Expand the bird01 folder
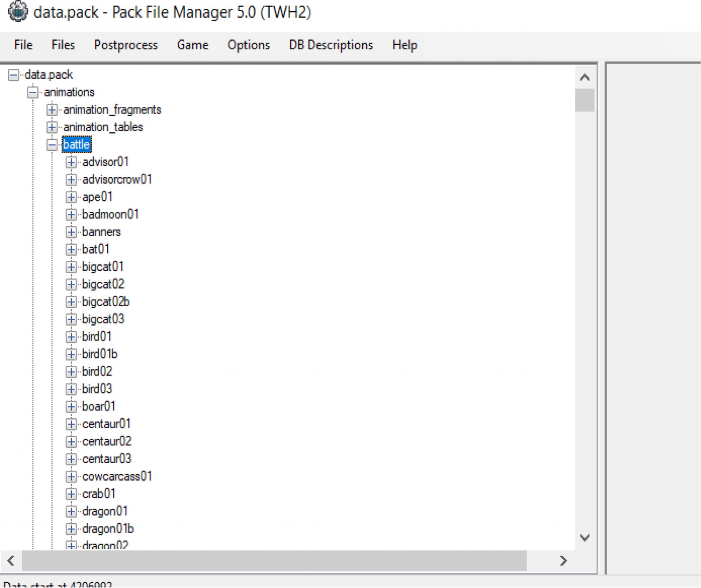Viewport: 701px width, 588px height. tap(71, 337)
